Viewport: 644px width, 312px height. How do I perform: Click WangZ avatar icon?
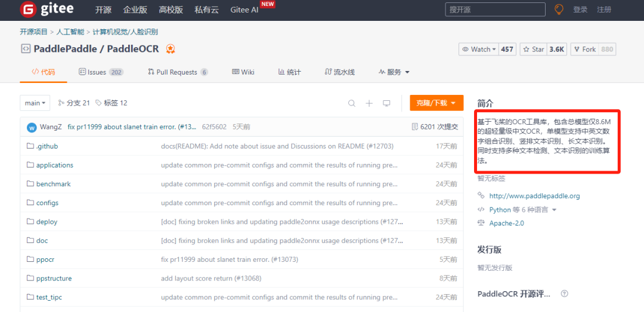click(x=32, y=128)
